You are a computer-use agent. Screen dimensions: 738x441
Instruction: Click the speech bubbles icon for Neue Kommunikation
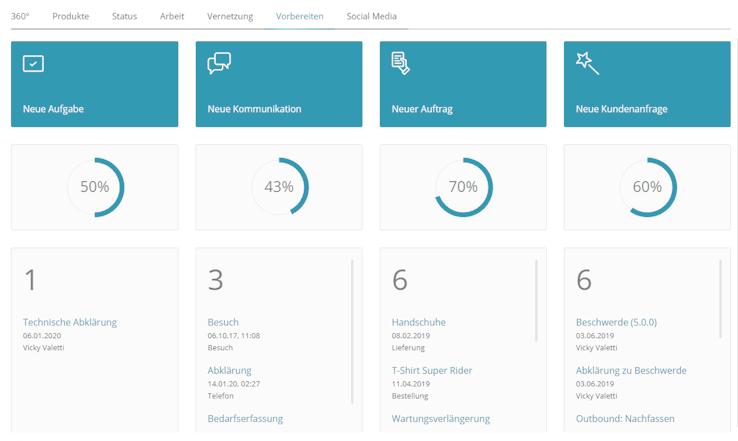coord(218,64)
